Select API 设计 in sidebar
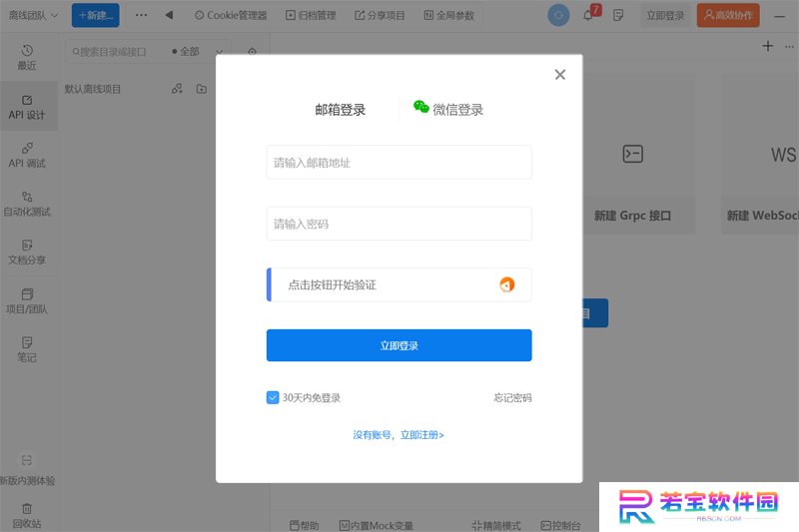The height and width of the screenshot is (532, 799). pyautogui.click(x=27, y=107)
